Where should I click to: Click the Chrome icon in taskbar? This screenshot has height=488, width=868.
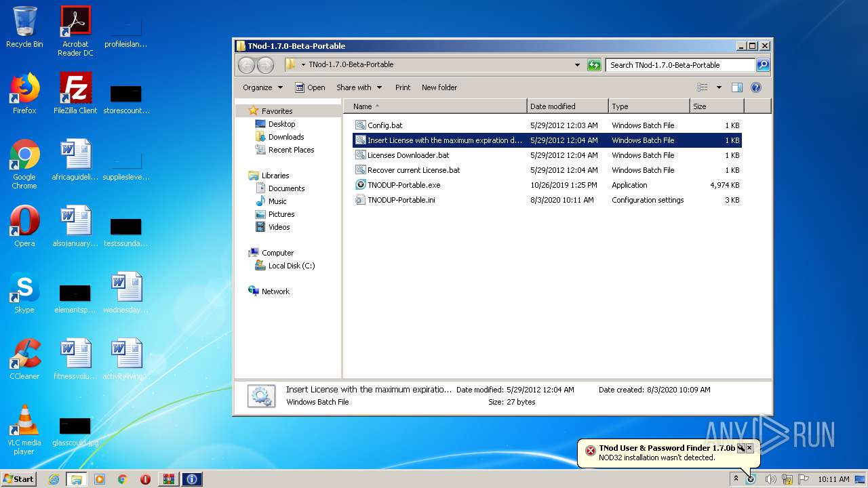(122, 479)
